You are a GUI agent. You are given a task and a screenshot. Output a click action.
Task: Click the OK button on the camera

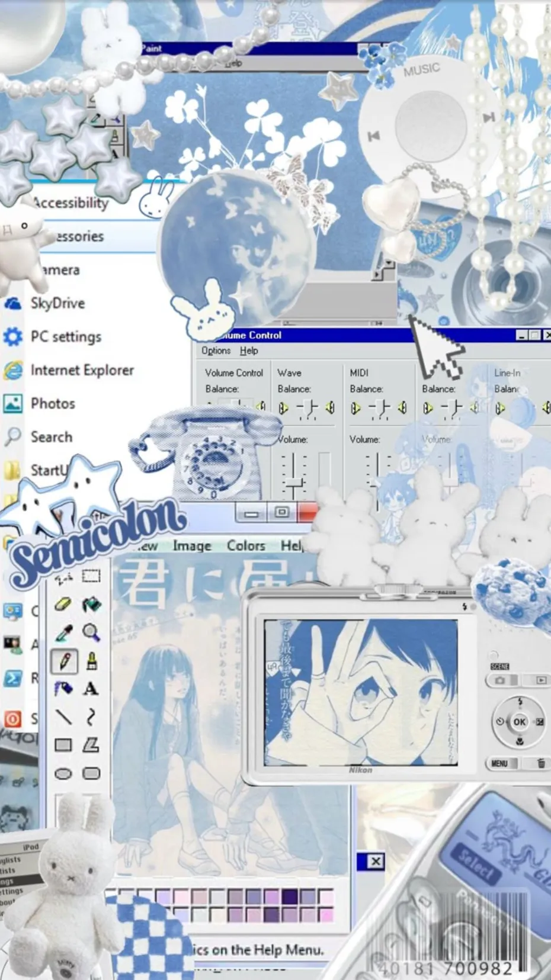pyautogui.click(x=520, y=721)
